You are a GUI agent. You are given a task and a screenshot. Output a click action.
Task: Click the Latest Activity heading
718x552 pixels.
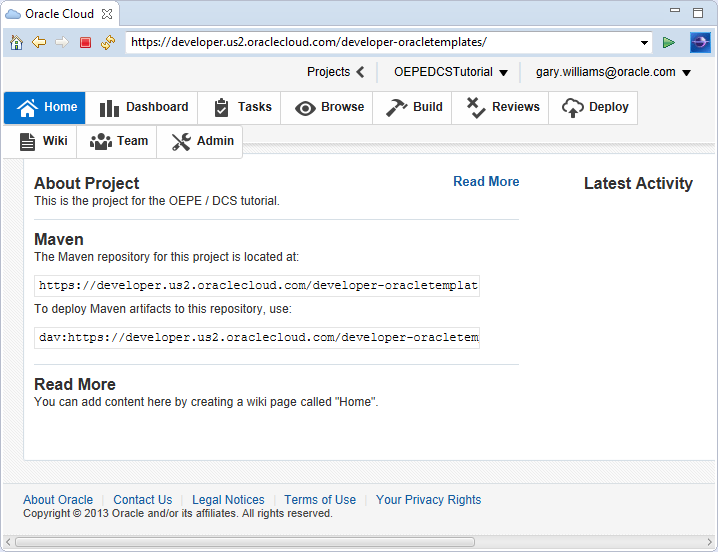[638, 183]
